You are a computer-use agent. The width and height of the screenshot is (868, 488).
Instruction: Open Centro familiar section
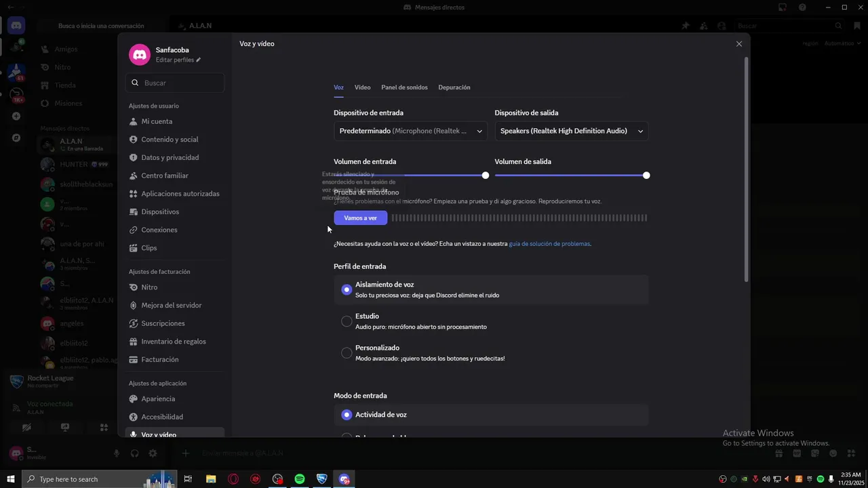(175, 176)
